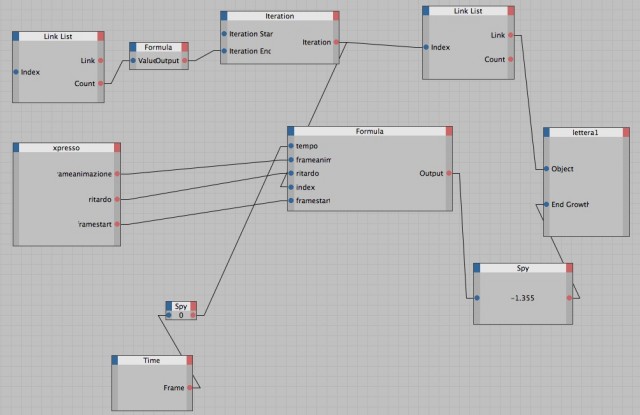
Task: Open blue inputs menu on Iteration node
Action: pos(224,16)
